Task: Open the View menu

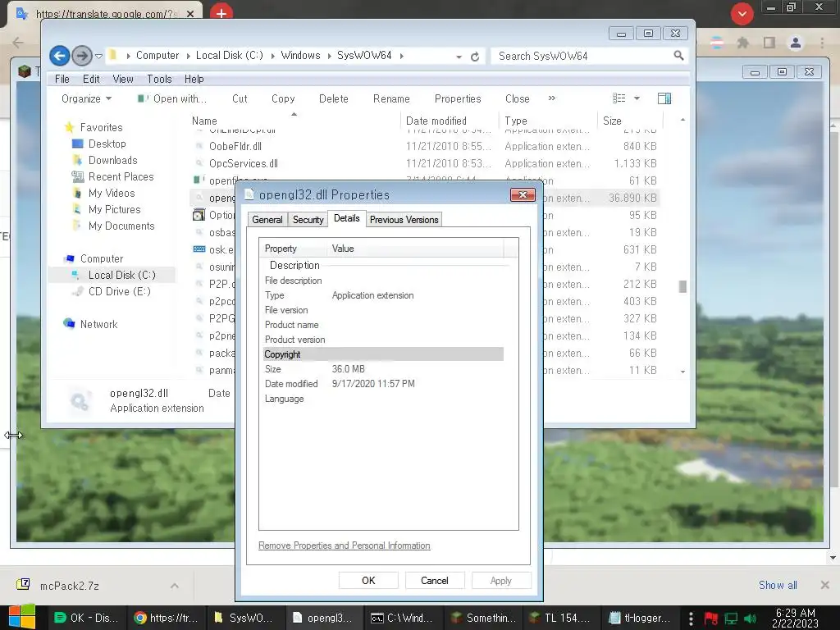Action: pyautogui.click(x=123, y=79)
